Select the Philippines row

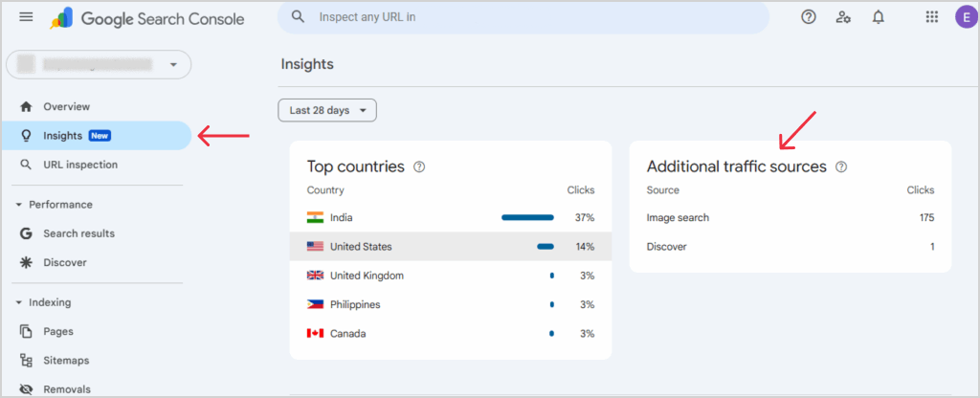pyautogui.click(x=451, y=305)
